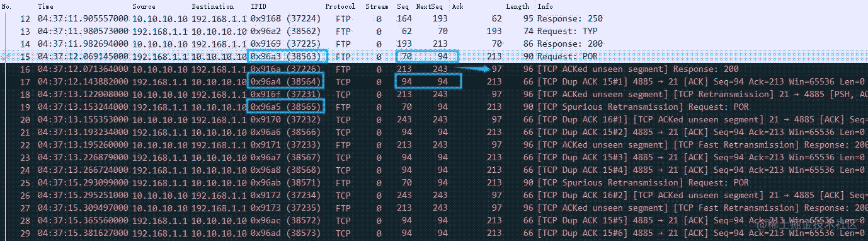
Task: Click IPID 0x96a3 (38563) cell
Action: (286, 56)
